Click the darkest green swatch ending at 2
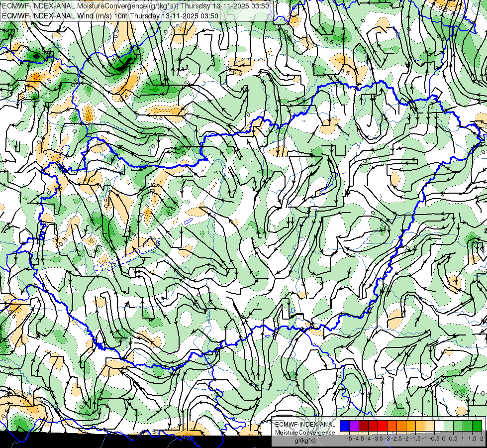Viewport: 487px width, 448px height. [x=477, y=426]
